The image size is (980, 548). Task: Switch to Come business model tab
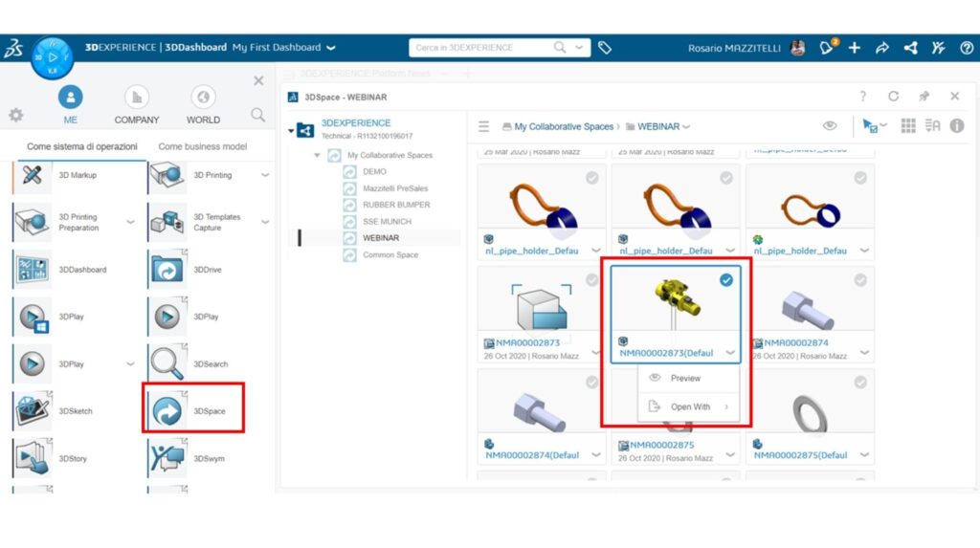tap(202, 146)
